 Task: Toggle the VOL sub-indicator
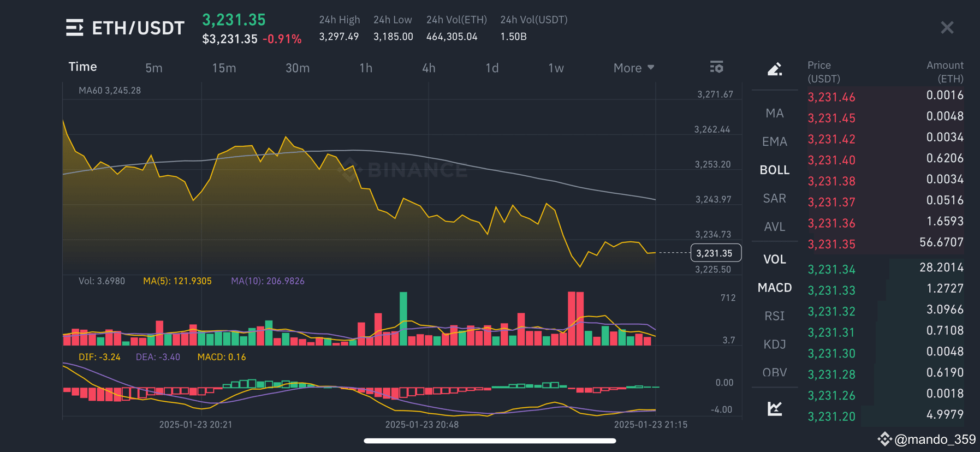tap(775, 259)
